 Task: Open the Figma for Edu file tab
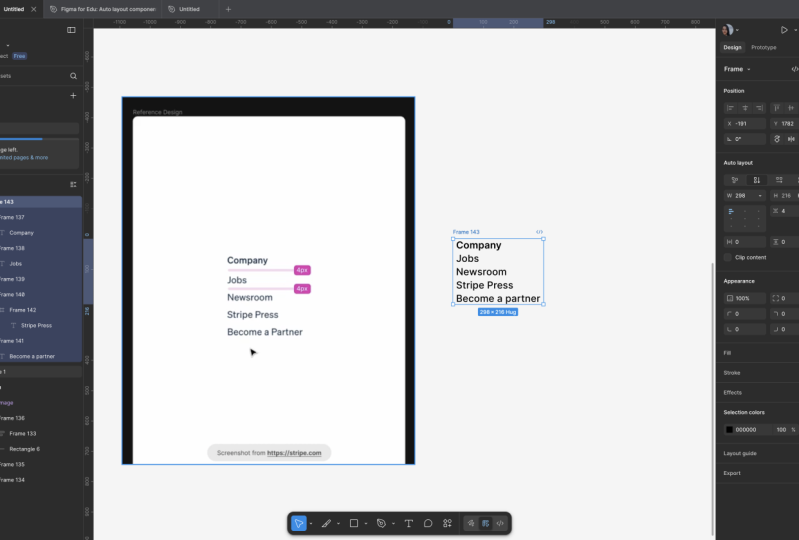click(103, 9)
